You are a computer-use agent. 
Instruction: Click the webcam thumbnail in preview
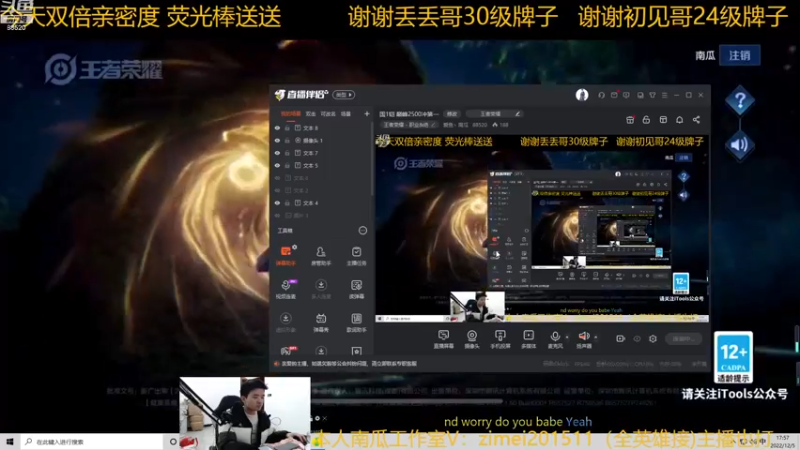click(x=477, y=306)
